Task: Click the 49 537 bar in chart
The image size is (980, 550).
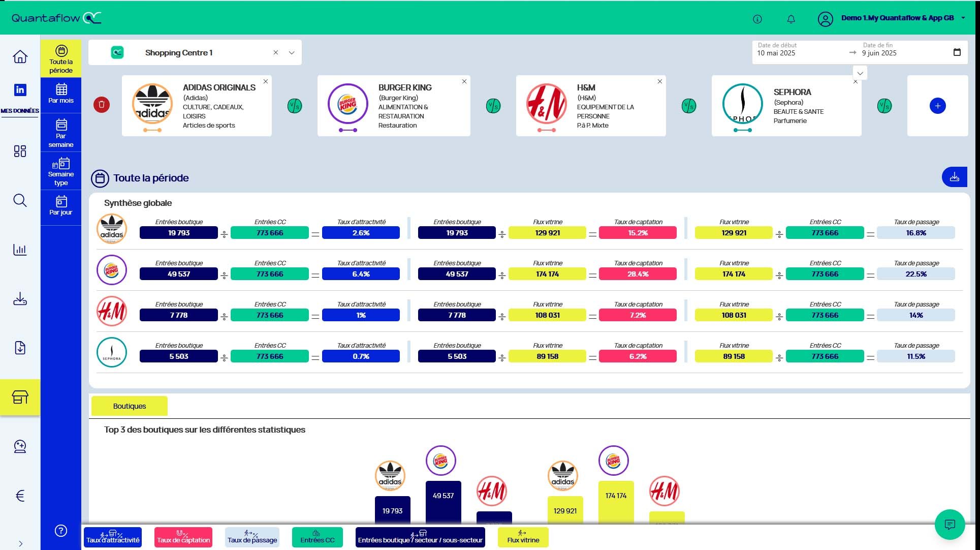Action: click(x=443, y=502)
